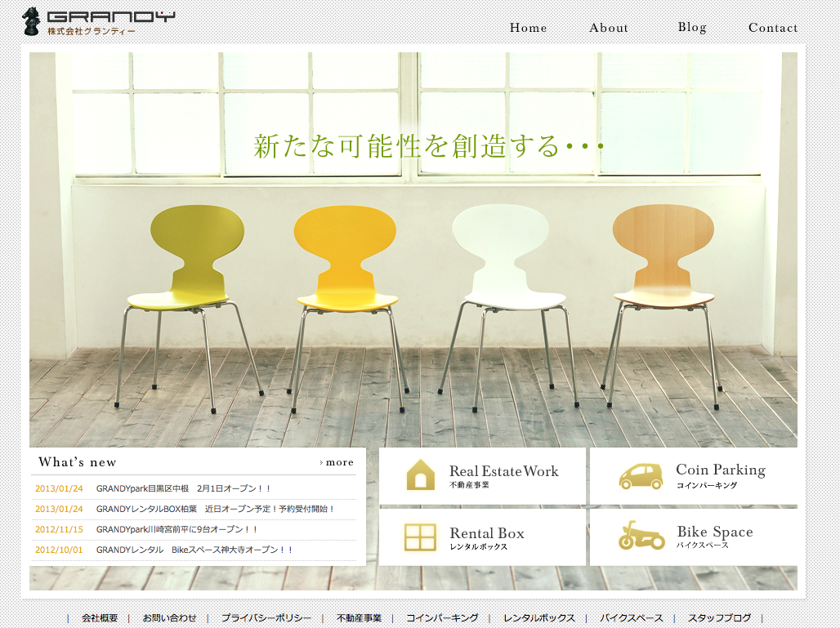
Task: Navigate to the Contact page
Action: point(772,28)
